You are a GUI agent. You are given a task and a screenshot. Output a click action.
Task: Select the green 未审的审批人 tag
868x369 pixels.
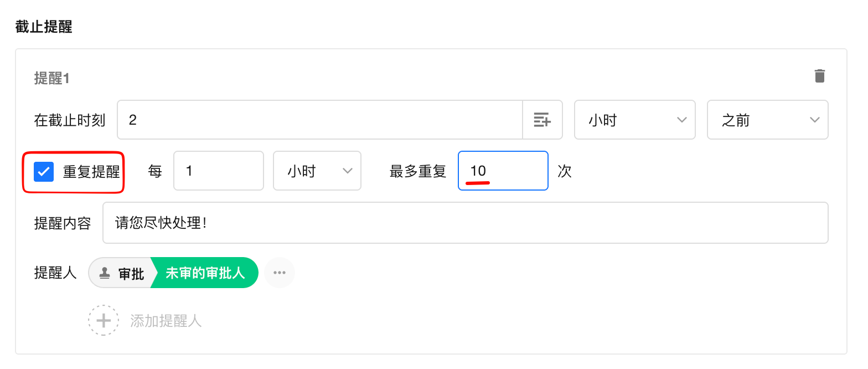pyautogui.click(x=205, y=273)
